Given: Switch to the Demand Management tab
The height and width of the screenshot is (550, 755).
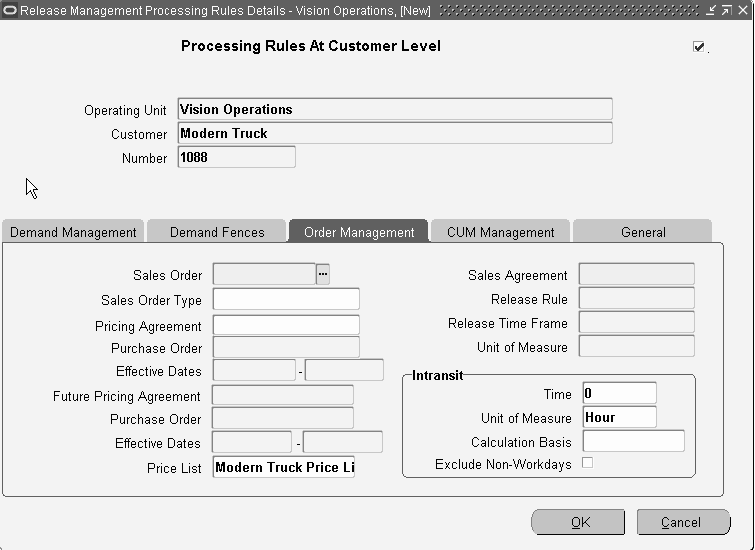Looking at the screenshot, I should (73, 232).
